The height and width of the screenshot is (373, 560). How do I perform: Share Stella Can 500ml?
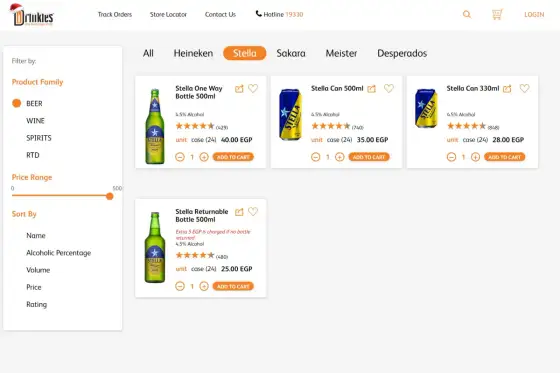(x=371, y=89)
